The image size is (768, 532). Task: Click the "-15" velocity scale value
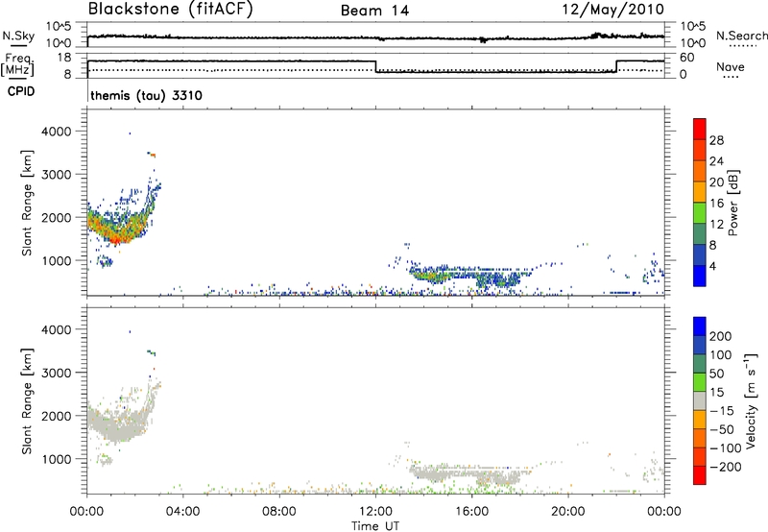(x=722, y=410)
